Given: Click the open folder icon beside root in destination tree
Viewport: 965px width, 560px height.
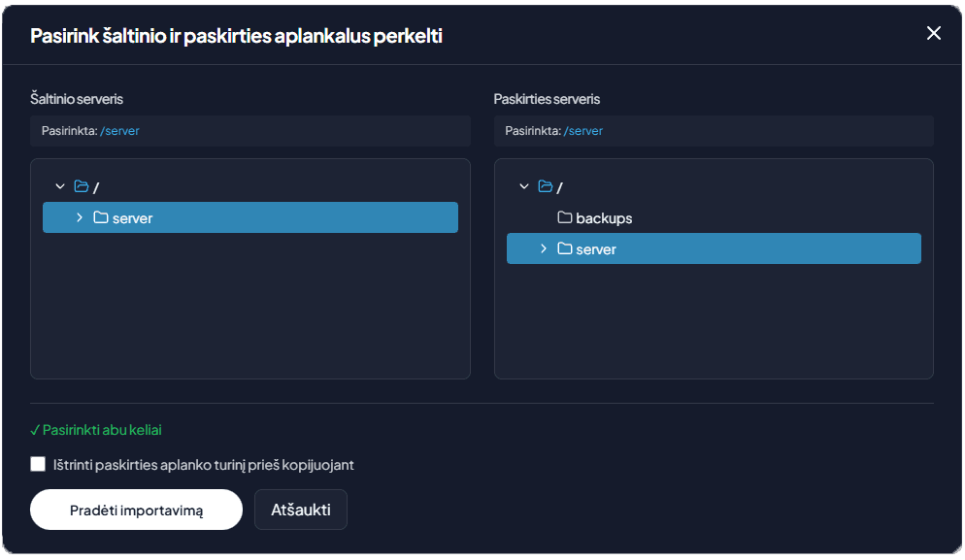Looking at the screenshot, I should coord(546,185).
